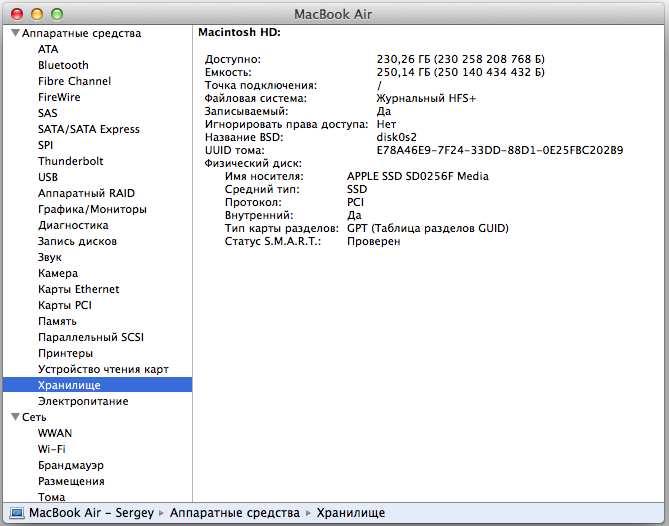Image resolution: width=669 pixels, height=526 pixels.
Task: Select the highlighted Хранилище item
Action: pos(97,385)
